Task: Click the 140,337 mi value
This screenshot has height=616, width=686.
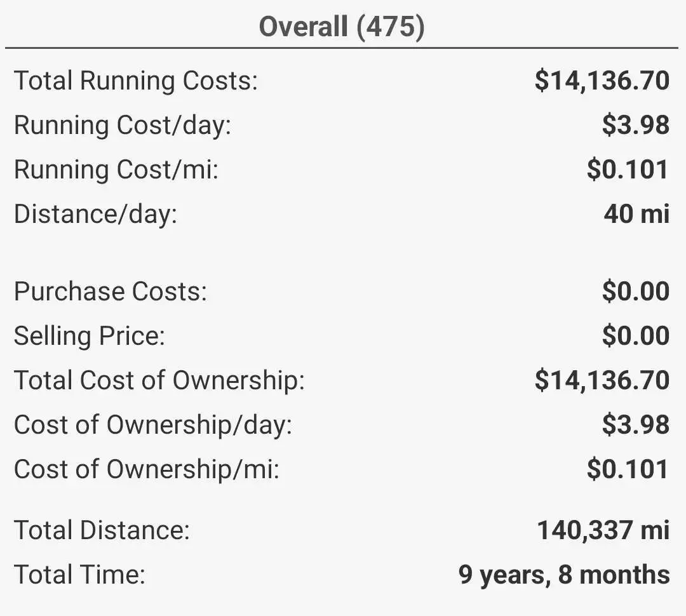Action: [x=603, y=530]
